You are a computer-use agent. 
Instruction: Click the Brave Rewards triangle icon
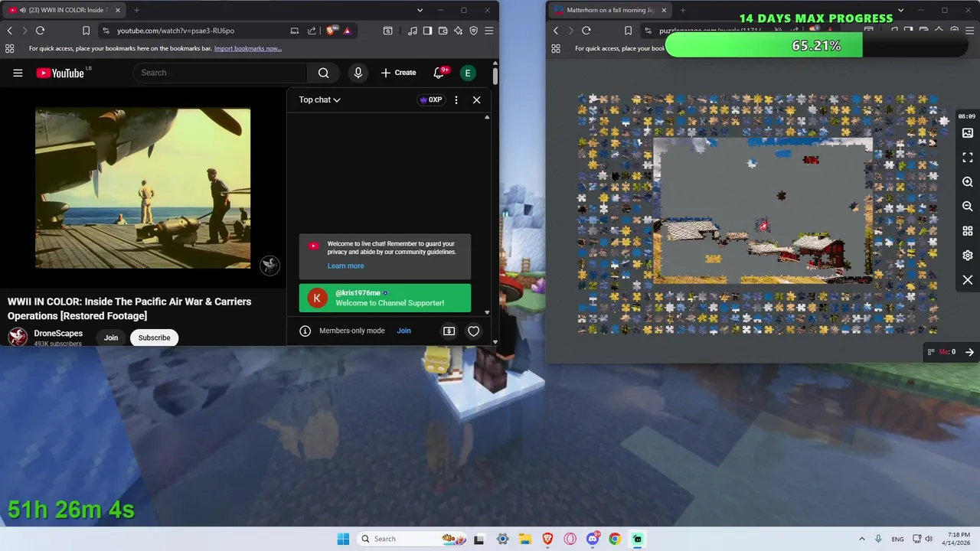click(x=347, y=31)
